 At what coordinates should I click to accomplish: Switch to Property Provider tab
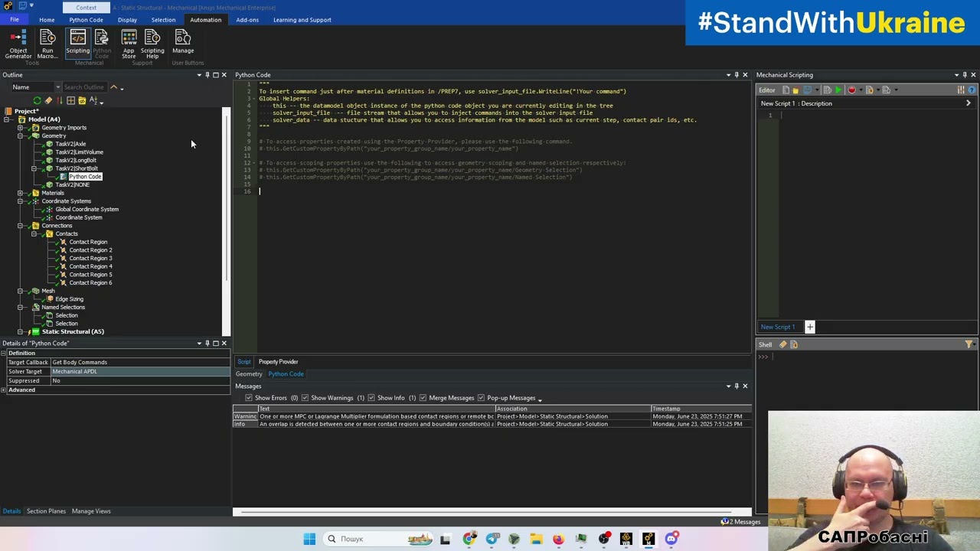pos(278,362)
